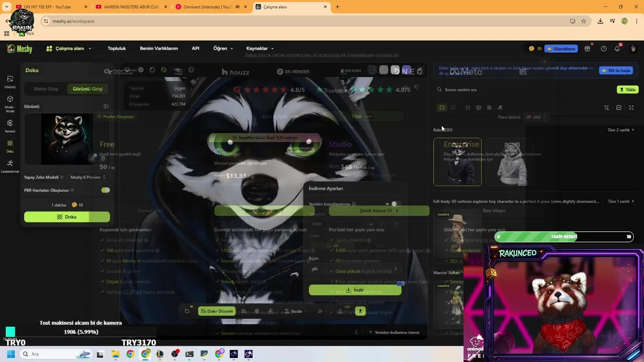Click the share export icon with +250
The width and height of the screenshot is (644, 362).
341,311
